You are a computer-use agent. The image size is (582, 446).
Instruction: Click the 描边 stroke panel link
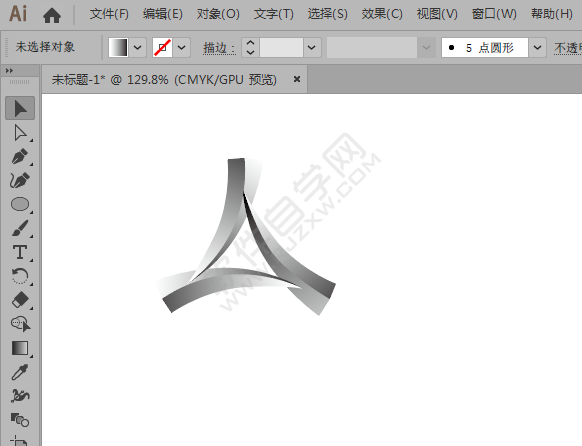point(219,48)
